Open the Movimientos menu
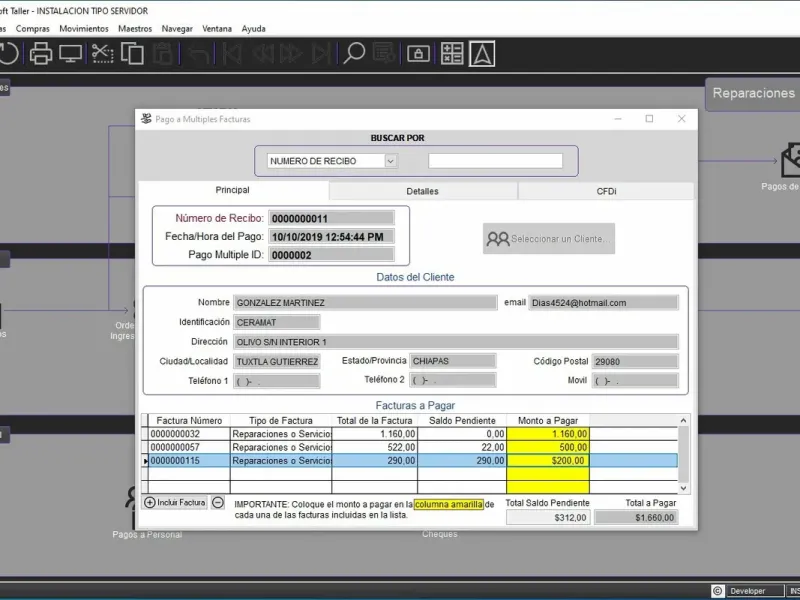The height and width of the screenshot is (600, 800). pyautogui.click(x=84, y=28)
